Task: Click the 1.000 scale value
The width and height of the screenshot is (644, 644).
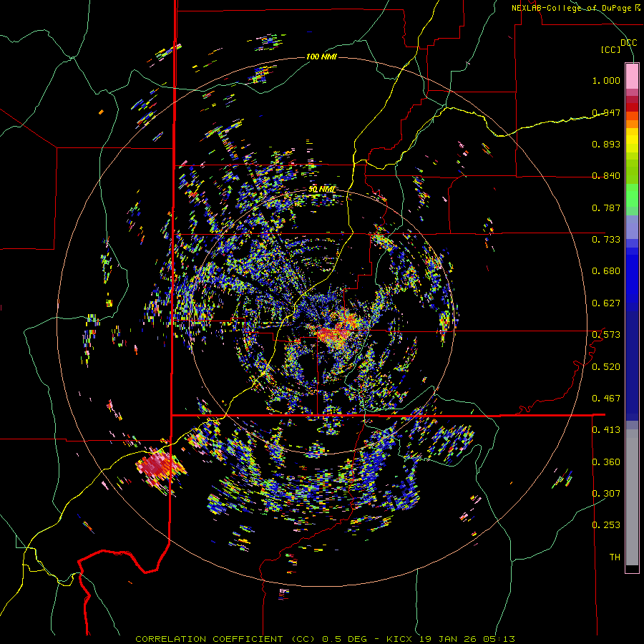Action: click(606, 80)
